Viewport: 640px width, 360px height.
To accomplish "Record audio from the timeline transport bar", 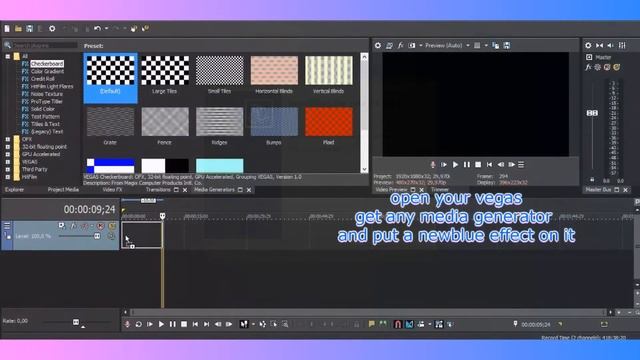I will pos(127,324).
